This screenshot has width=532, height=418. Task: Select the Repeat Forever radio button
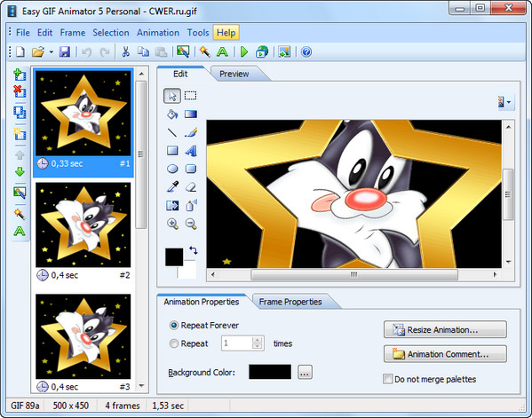(174, 326)
